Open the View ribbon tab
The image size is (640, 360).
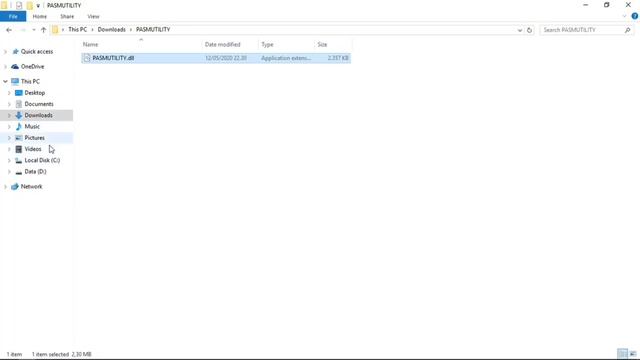[x=93, y=16]
